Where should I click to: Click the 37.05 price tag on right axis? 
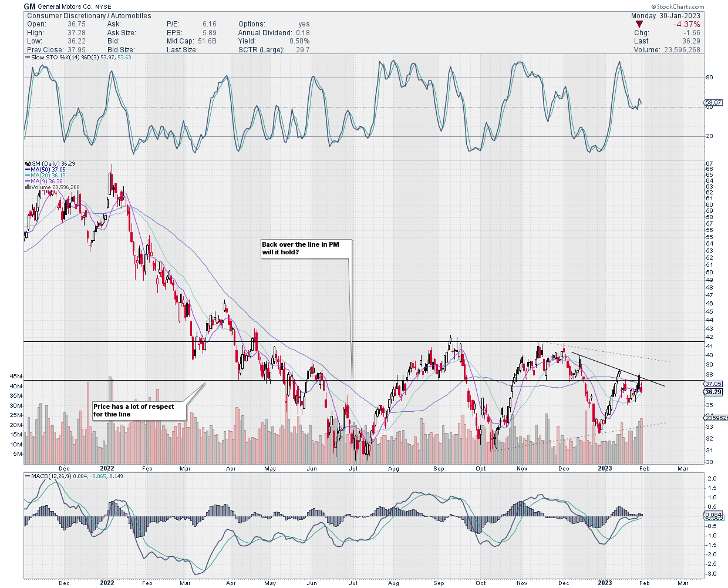[713, 384]
